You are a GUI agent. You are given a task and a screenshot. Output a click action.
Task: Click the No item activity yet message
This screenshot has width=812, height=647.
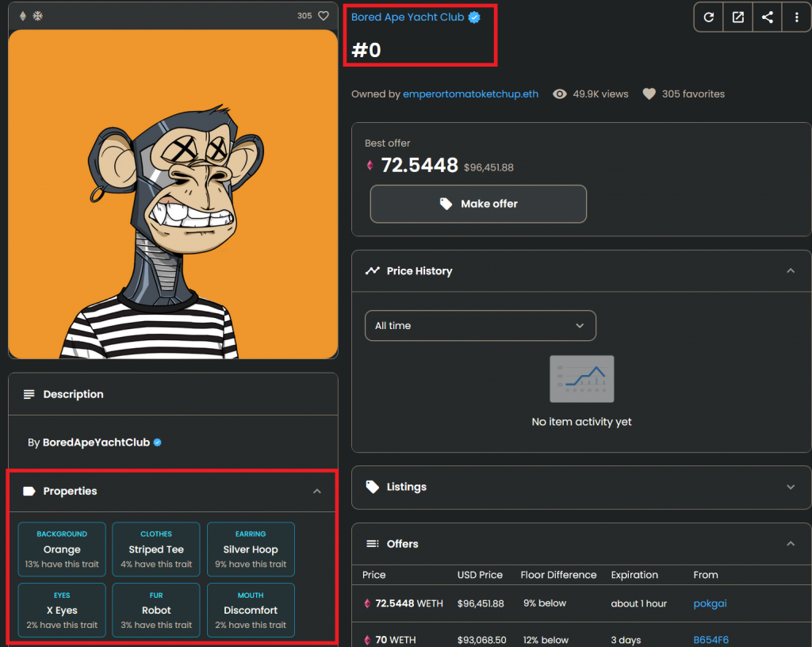tap(581, 422)
